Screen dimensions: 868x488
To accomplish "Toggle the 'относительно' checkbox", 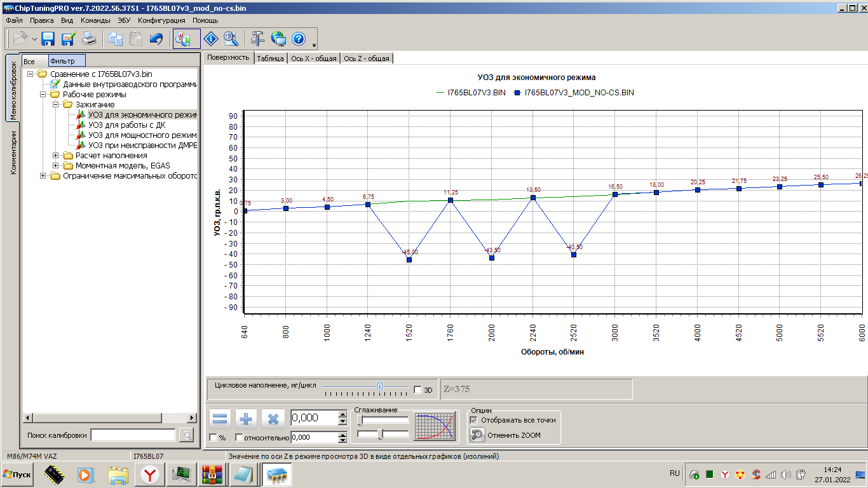I will click(x=239, y=437).
